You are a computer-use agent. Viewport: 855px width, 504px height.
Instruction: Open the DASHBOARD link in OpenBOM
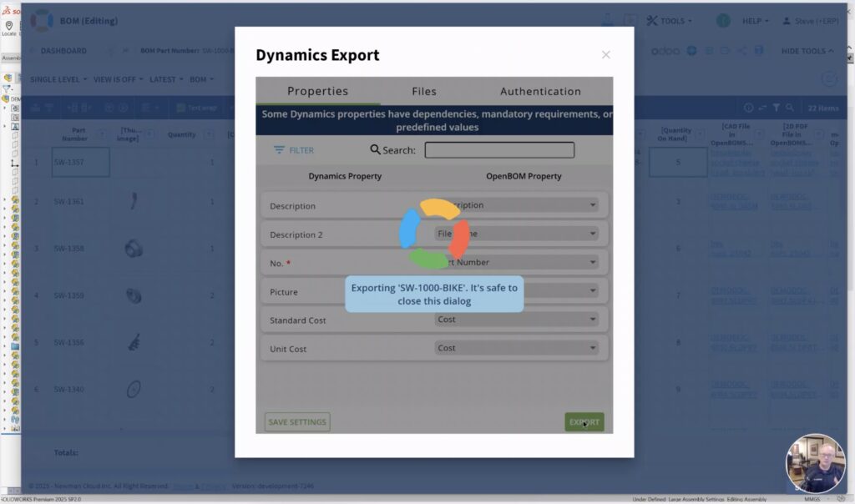point(63,51)
